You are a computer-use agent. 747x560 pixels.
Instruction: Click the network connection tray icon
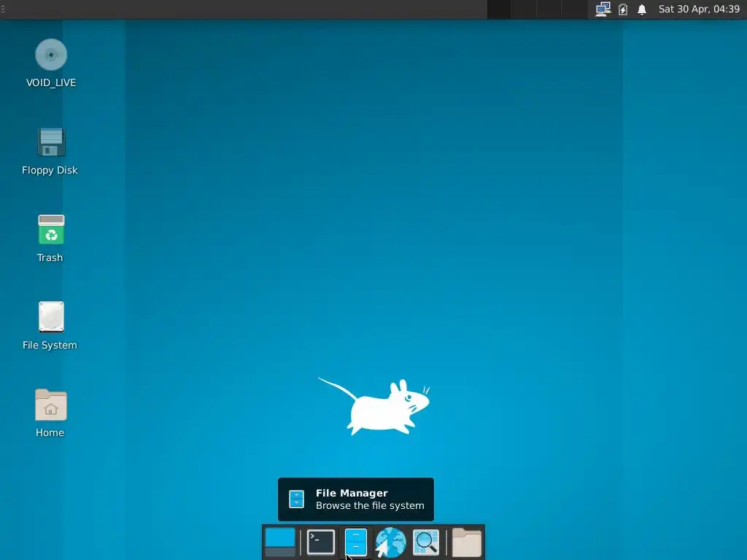coord(603,9)
